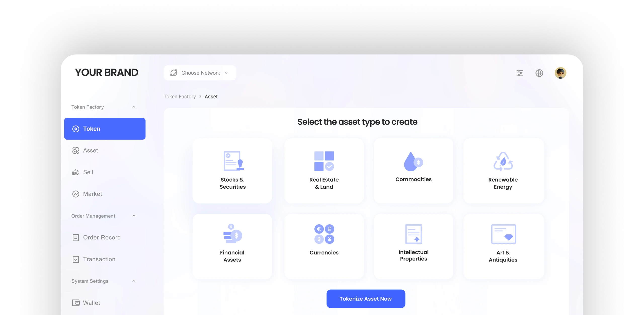Image resolution: width=644 pixels, height=315 pixels.
Task: Open the Asset section in the sidebar
Action: pos(91,150)
